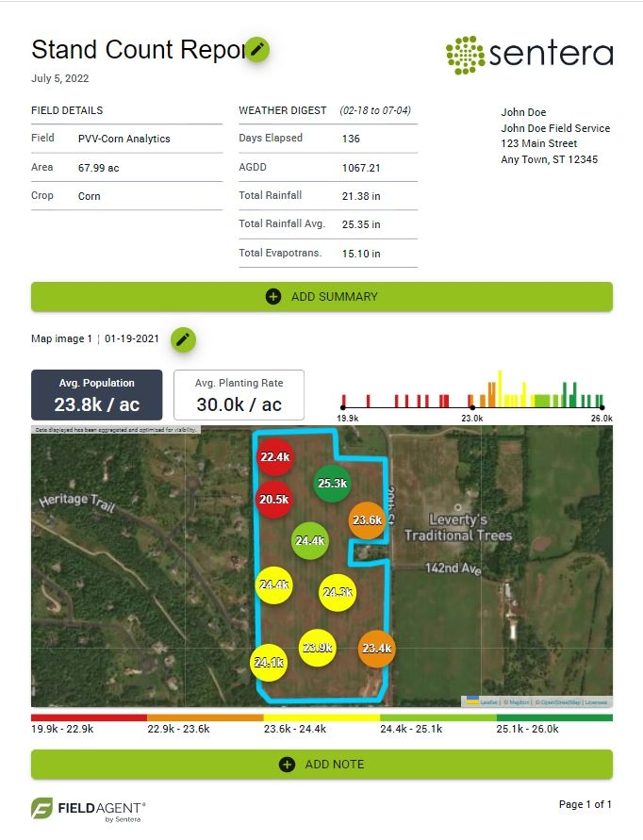
Task: Click the FieldAgent logo in the footer
Action: (x=90, y=809)
